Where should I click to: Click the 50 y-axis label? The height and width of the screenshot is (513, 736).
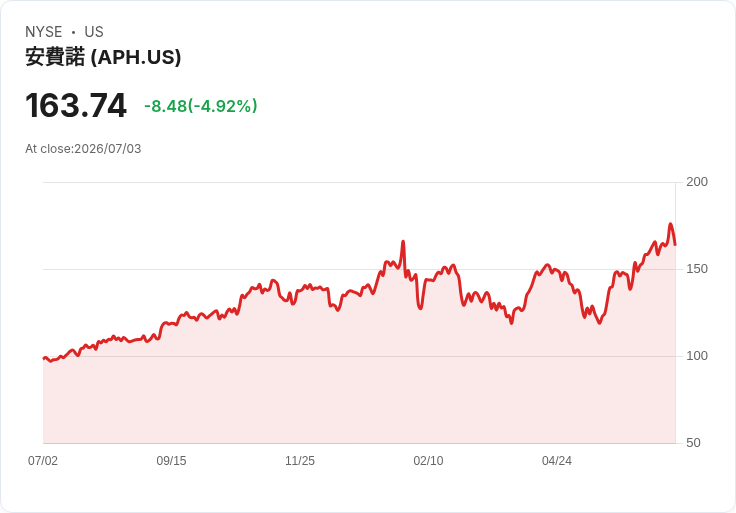(693, 443)
